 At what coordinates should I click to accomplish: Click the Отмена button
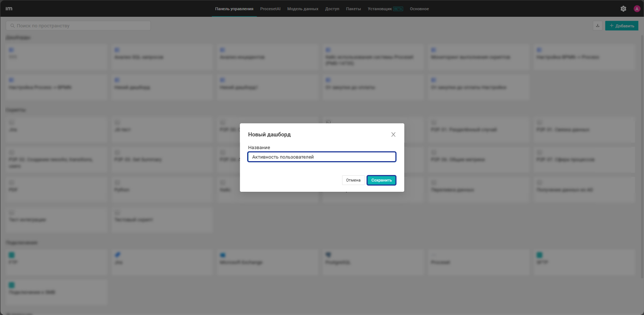[353, 180]
